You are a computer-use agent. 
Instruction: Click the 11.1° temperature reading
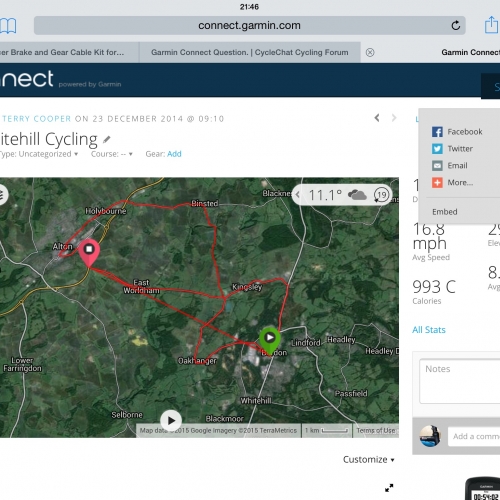pyautogui.click(x=325, y=195)
